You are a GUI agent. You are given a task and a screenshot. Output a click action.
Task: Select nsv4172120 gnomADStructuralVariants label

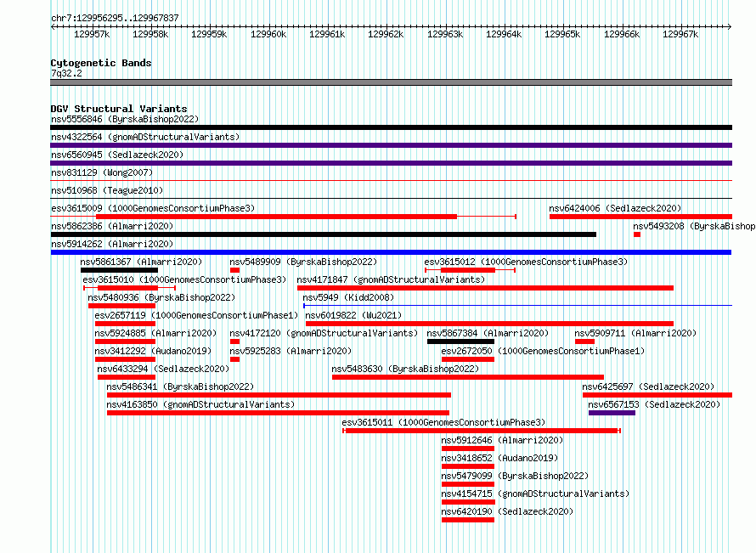(x=324, y=333)
